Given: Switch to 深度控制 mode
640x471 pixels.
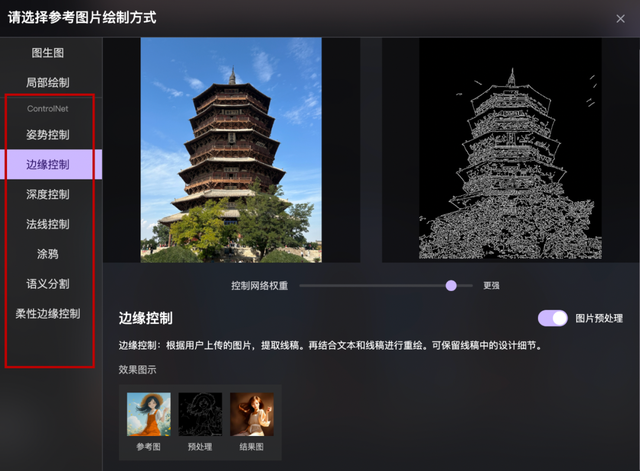Looking at the screenshot, I should (48, 194).
